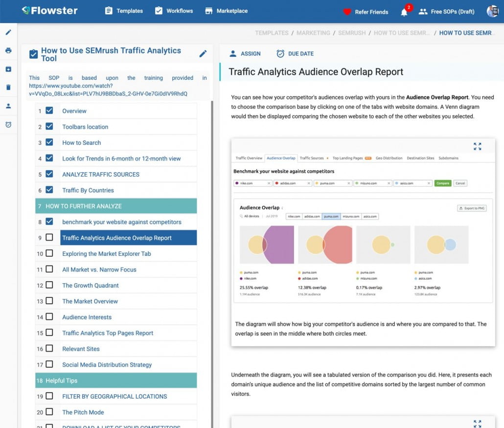
Task: Select the Helpful Tips section header
Action: pos(116,381)
